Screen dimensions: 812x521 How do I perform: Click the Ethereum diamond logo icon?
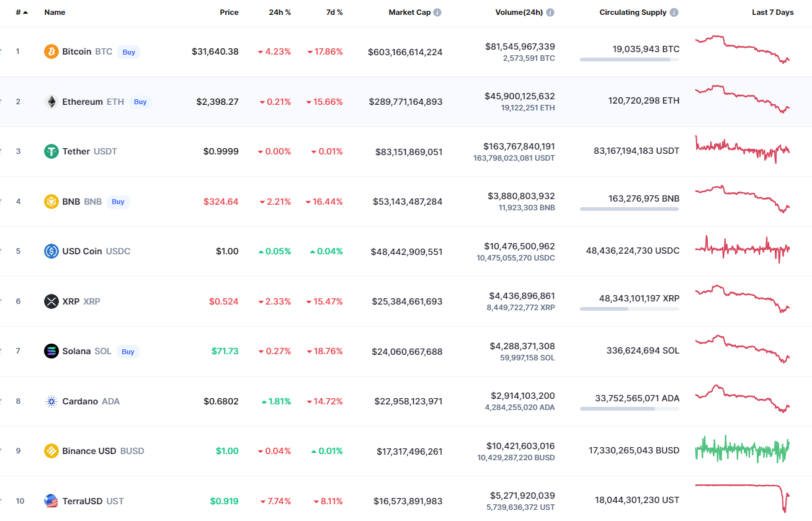(x=51, y=102)
